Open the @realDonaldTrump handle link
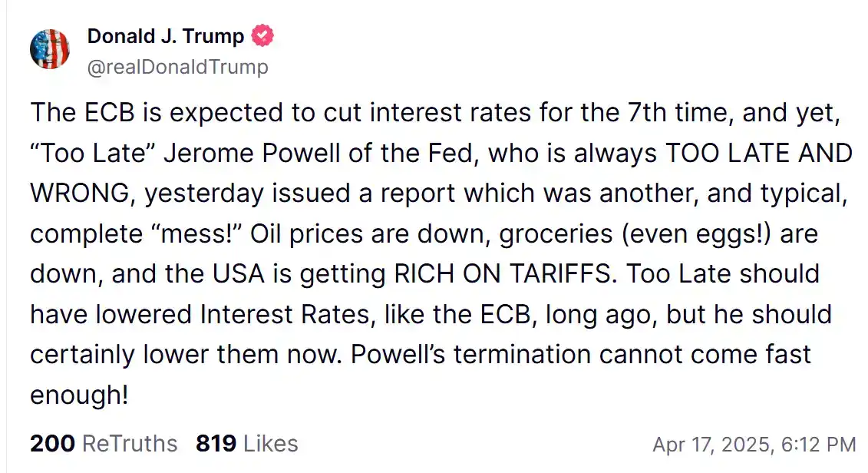Viewport: 868px width, 473px height. click(x=177, y=67)
